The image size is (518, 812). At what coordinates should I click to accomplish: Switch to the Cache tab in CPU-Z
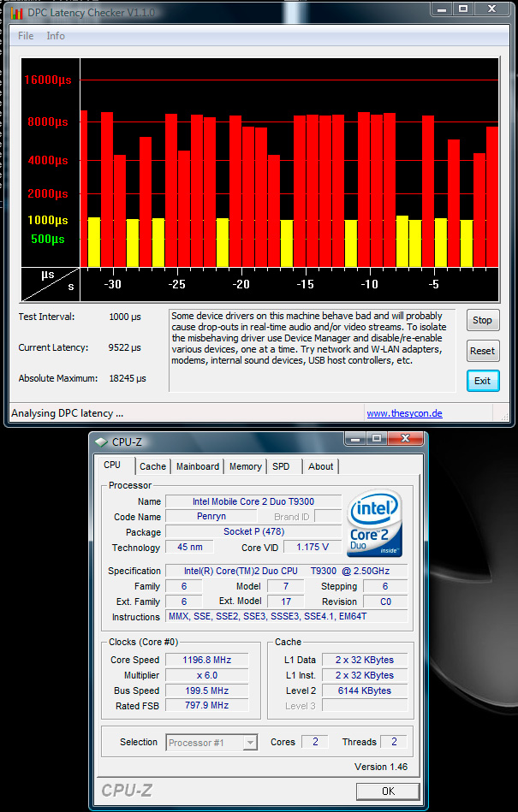[152, 466]
